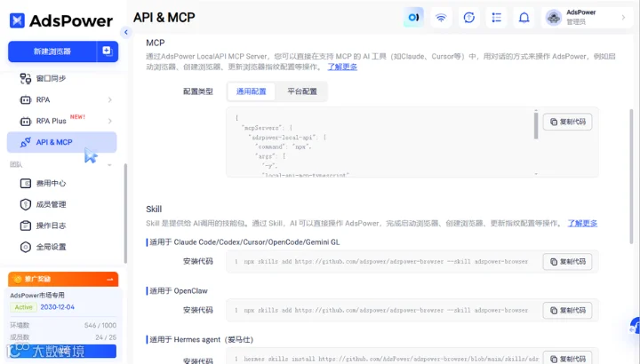Click the sidebar vertical scrollbar
The height and width of the screenshot is (364, 640).
125,213
